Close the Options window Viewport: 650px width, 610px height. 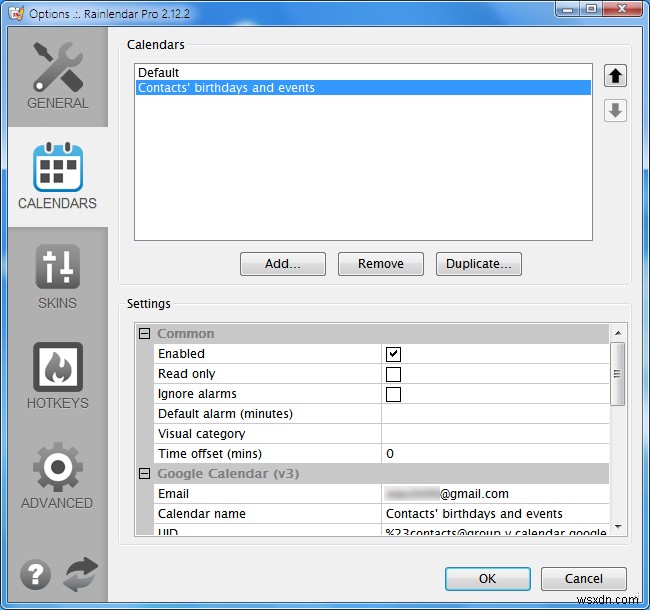(x=622, y=9)
